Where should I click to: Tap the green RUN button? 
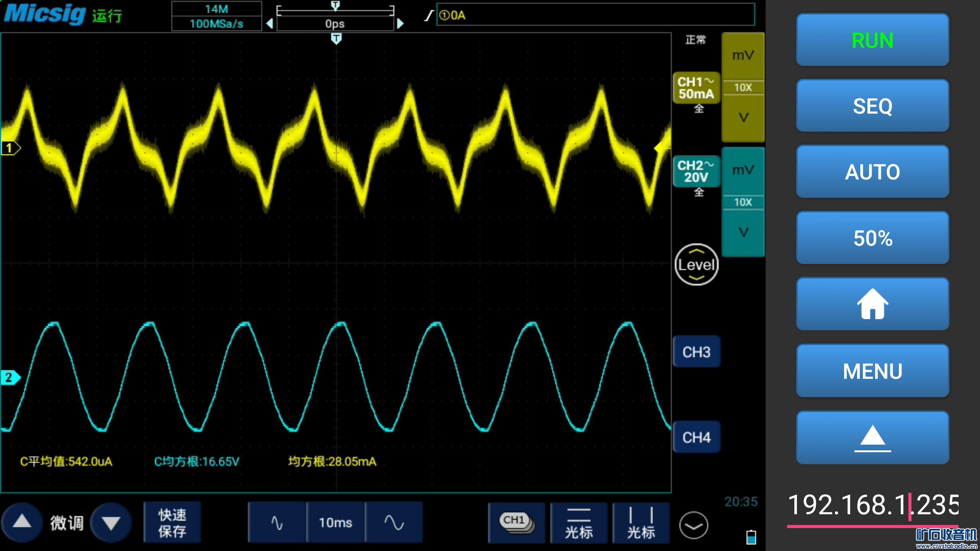(x=872, y=40)
